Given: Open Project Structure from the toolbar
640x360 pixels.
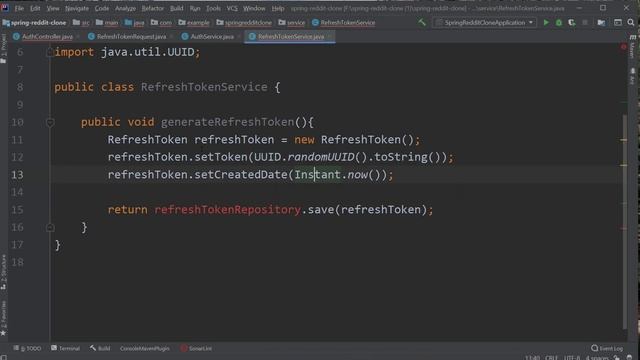Looking at the screenshot, I should [601, 22].
